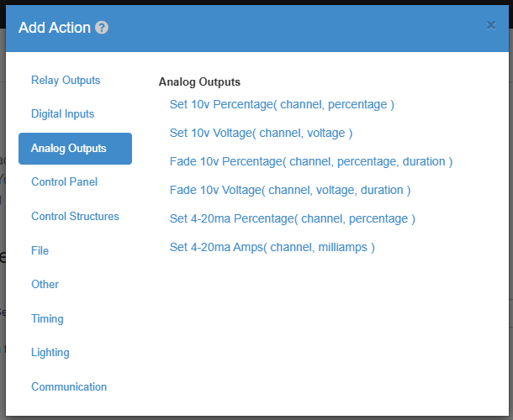This screenshot has width=513, height=420.
Task: Add Set 10v Voltage action
Action: coord(261,133)
